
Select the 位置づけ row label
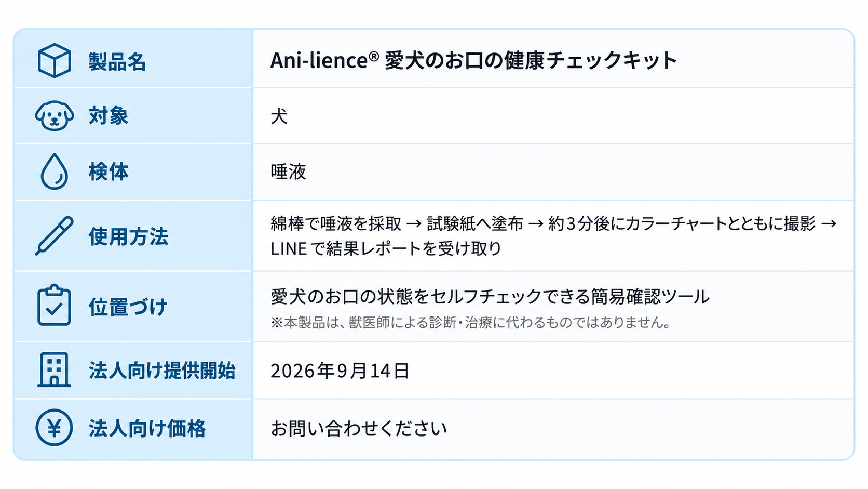128,307
